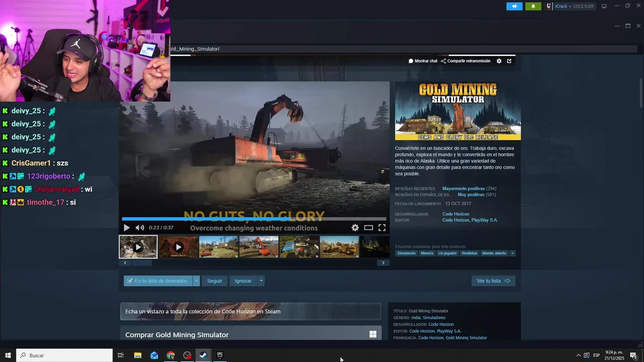
Task: Open the Indie genre link
Action: point(416,318)
